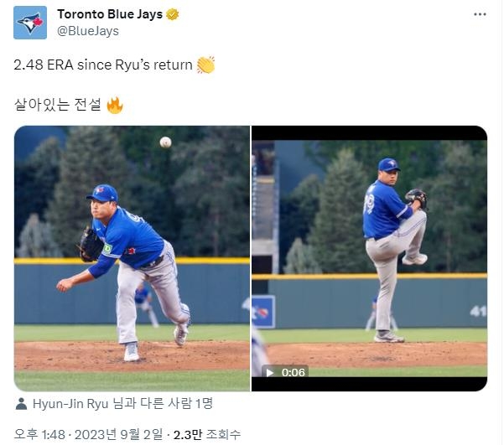The width and height of the screenshot is (504, 445).
Task: Click the tweet text '2.48 ERA since Ryu's return'
Action: coord(103,65)
